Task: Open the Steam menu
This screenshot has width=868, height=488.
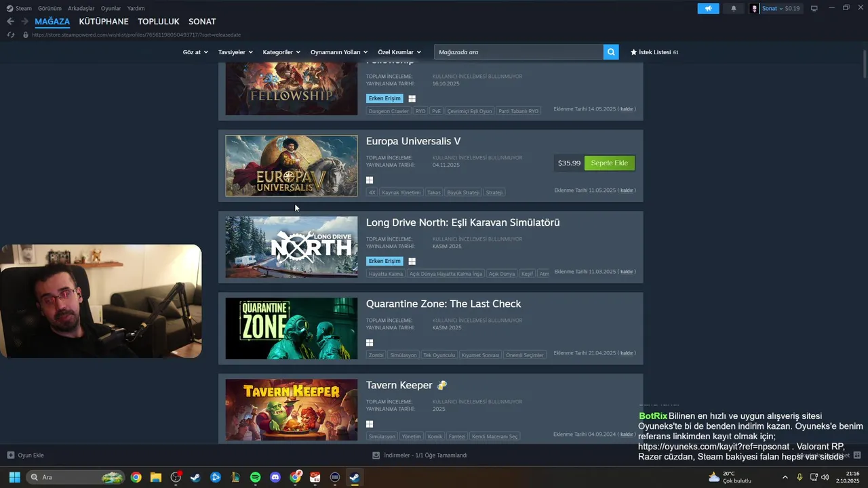Action: pyautogui.click(x=24, y=8)
